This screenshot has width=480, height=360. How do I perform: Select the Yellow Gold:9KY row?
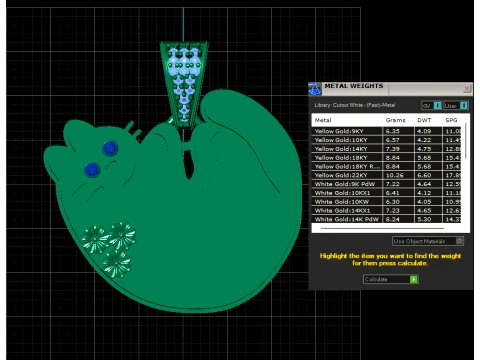pyautogui.click(x=387, y=131)
